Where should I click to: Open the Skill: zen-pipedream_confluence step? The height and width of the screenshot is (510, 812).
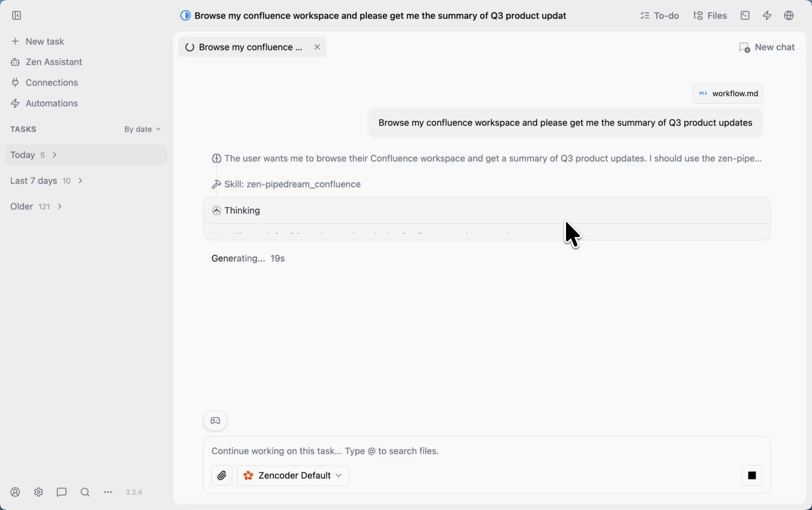pyautogui.click(x=286, y=184)
